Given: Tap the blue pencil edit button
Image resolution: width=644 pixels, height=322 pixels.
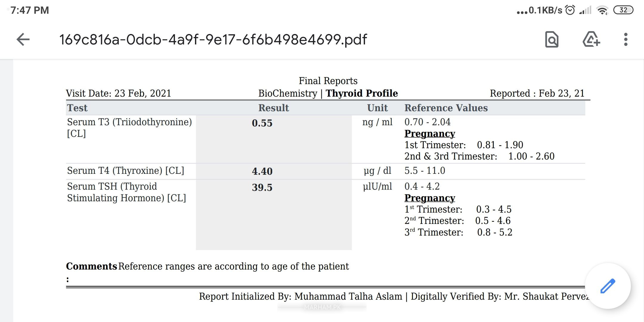Looking at the screenshot, I should (x=608, y=286).
